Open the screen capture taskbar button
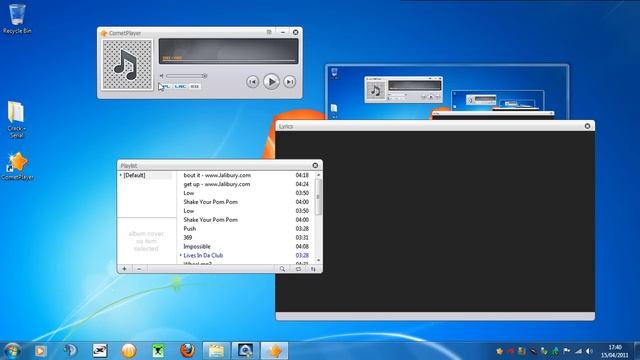640x360 pixels. (x=245, y=351)
